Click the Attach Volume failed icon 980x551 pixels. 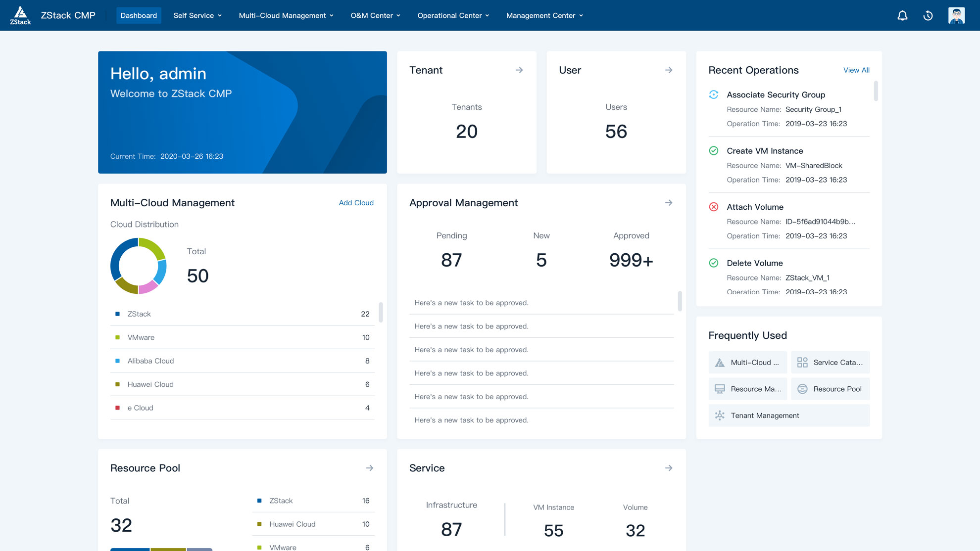[x=714, y=207]
